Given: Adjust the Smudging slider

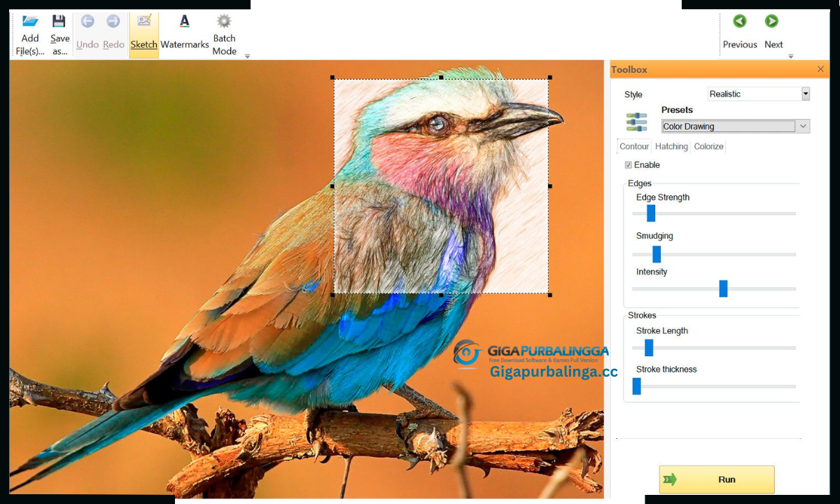Looking at the screenshot, I should pyautogui.click(x=657, y=254).
